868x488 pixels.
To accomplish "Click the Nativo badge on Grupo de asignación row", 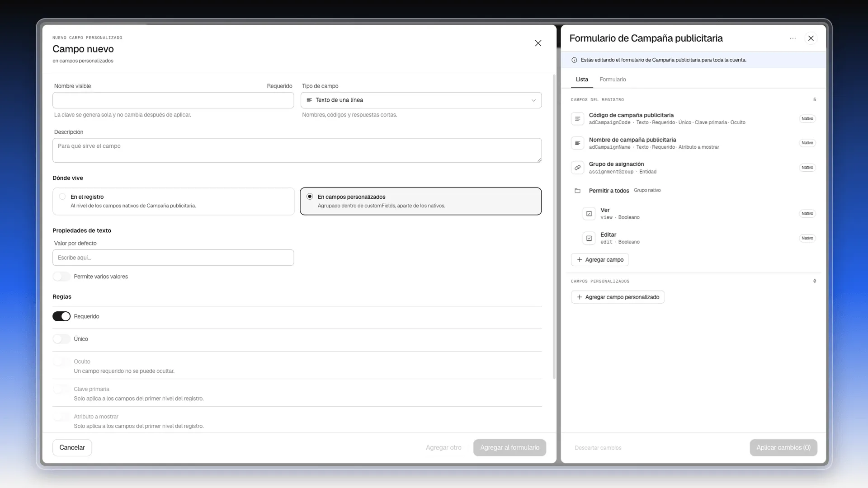I will [x=807, y=168].
